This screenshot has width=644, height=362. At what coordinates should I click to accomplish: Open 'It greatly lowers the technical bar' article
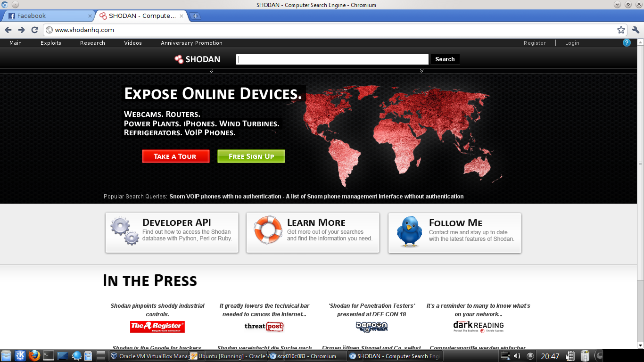(x=264, y=310)
